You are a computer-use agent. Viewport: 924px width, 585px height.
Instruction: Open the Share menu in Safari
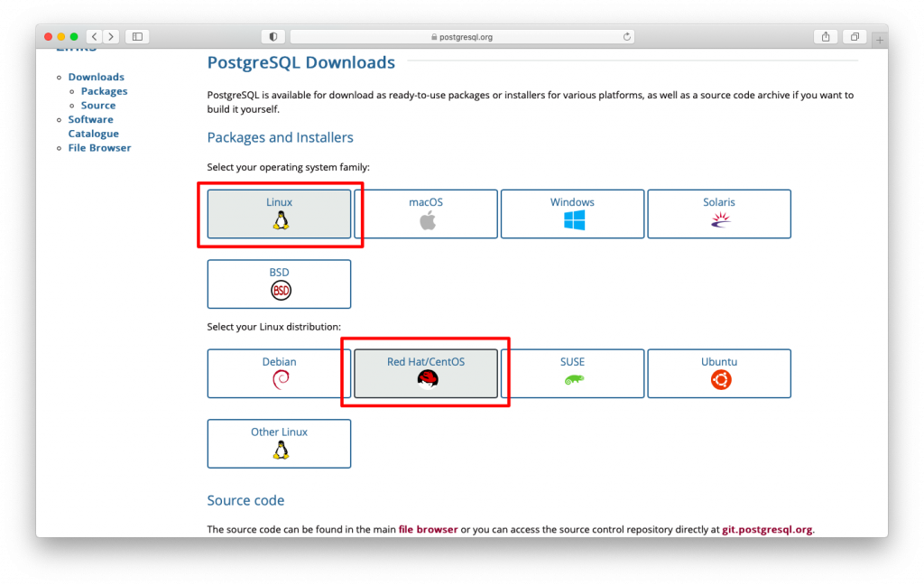824,36
